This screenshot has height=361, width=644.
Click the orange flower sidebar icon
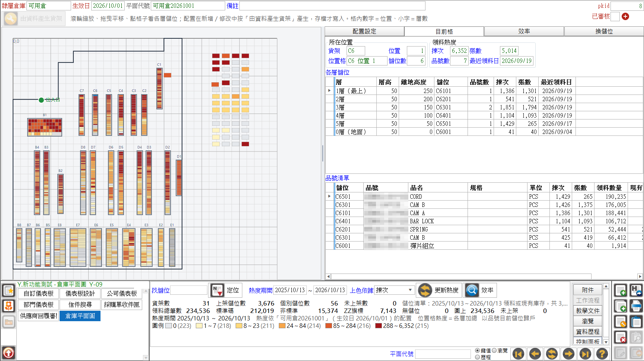click(x=9, y=306)
